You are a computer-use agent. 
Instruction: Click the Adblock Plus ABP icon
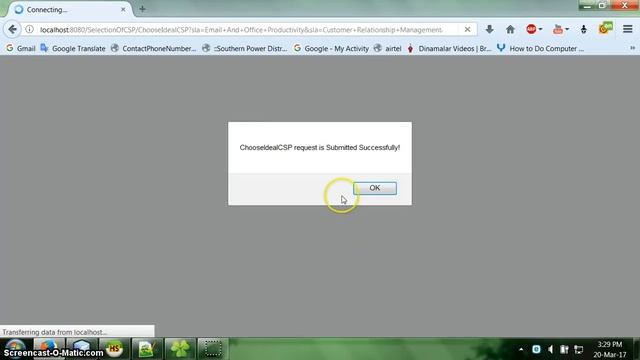531,29
